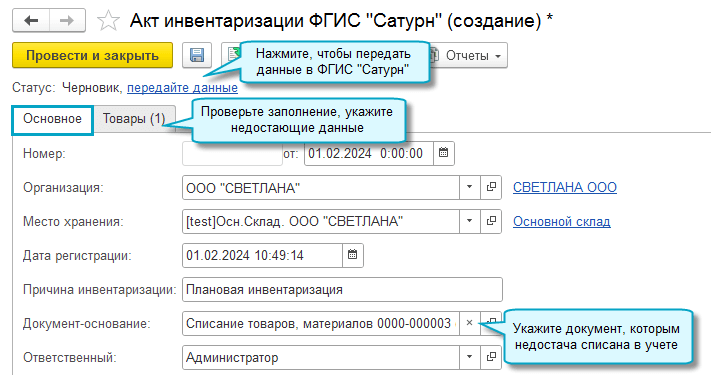Switch to the Основное tab
711x375 pixels.
[x=53, y=119]
